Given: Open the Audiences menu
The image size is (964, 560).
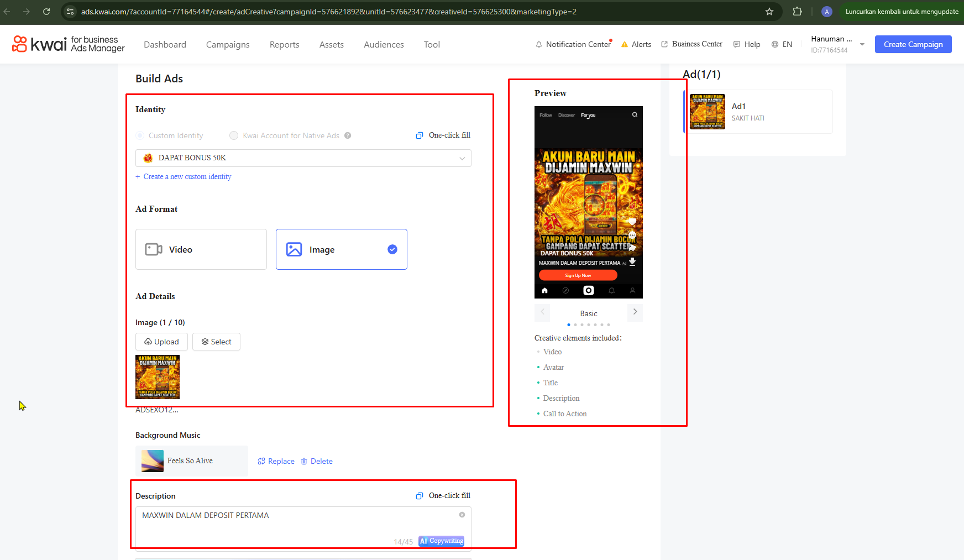Looking at the screenshot, I should pyautogui.click(x=384, y=44).
